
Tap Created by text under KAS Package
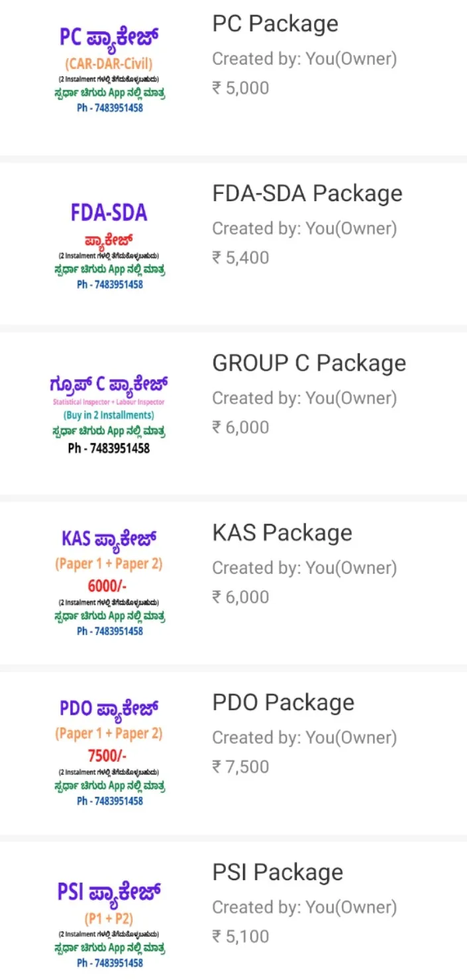click(305, 568)
